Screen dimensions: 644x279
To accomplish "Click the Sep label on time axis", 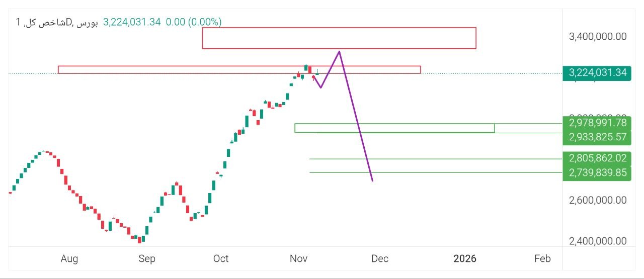I will pos(147,259).
